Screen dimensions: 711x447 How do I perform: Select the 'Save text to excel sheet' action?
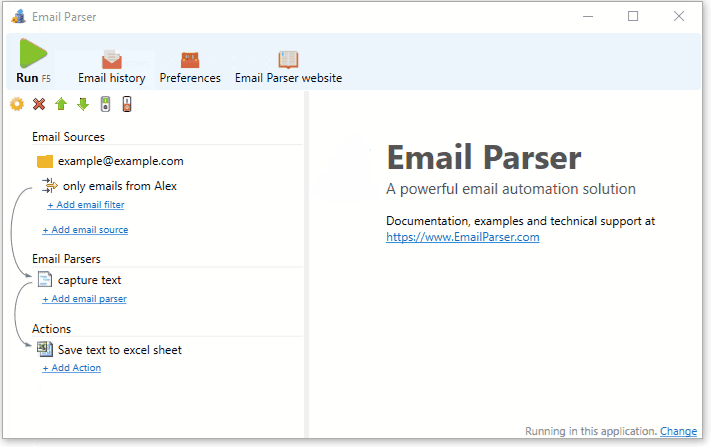(120, 350)
